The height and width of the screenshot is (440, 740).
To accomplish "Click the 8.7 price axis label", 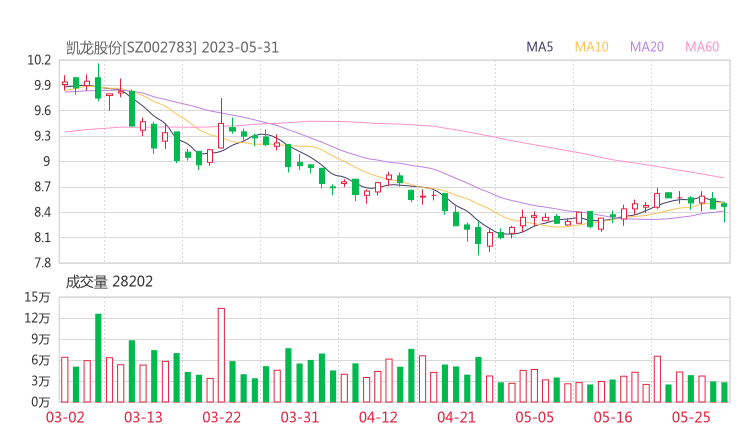I will coord(42,187).
